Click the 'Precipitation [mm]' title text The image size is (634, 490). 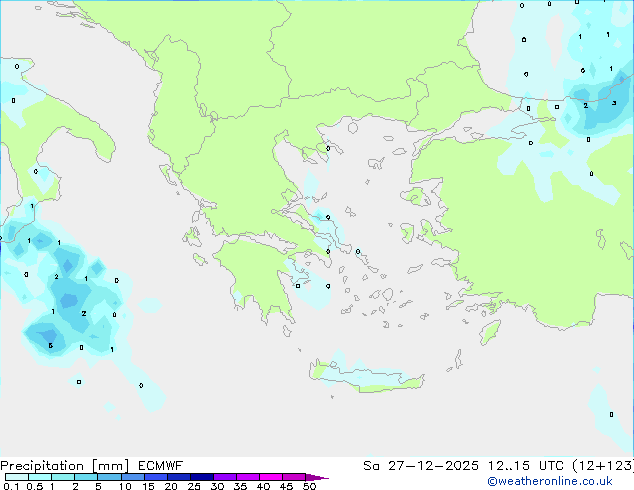[x=65, y=466]
